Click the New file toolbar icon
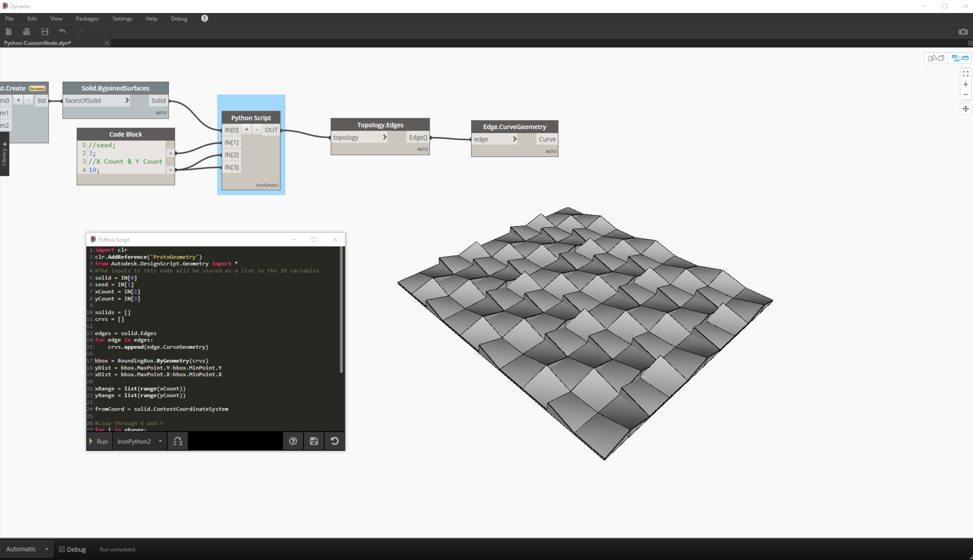The width and height of the screenshot is (973, 560). 9,32
